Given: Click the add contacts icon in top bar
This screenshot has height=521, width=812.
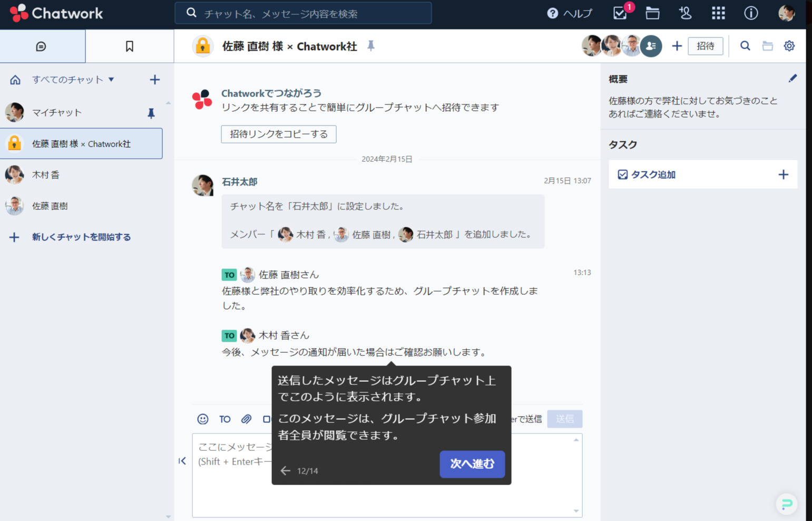Looking at the screenshot, I should [x=684, y=13].
